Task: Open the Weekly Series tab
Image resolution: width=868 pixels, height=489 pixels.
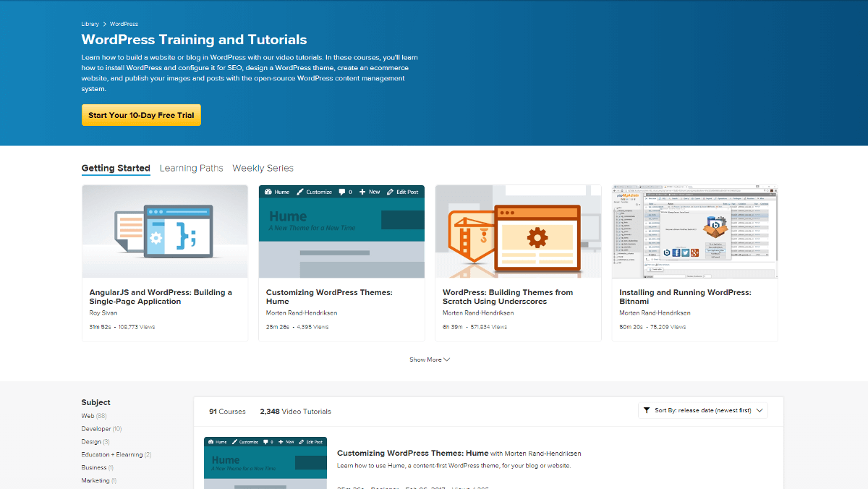Action: pyautogui.click(x=263, y=168)
